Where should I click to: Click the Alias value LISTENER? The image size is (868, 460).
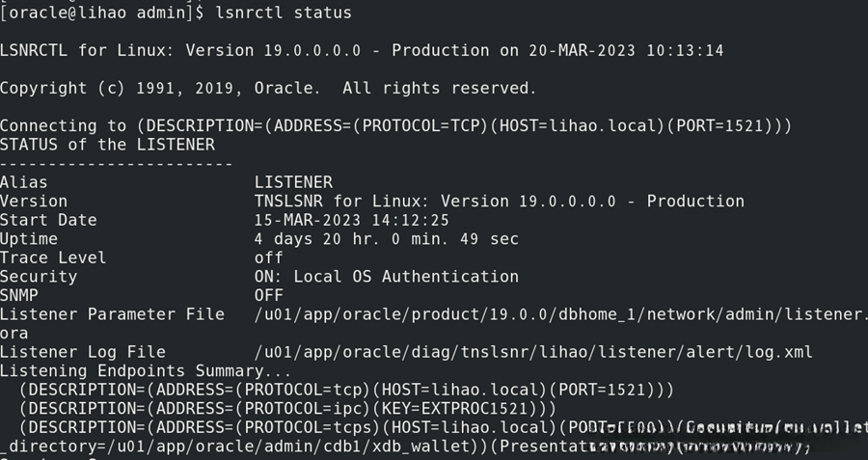[x=293, y=182]
